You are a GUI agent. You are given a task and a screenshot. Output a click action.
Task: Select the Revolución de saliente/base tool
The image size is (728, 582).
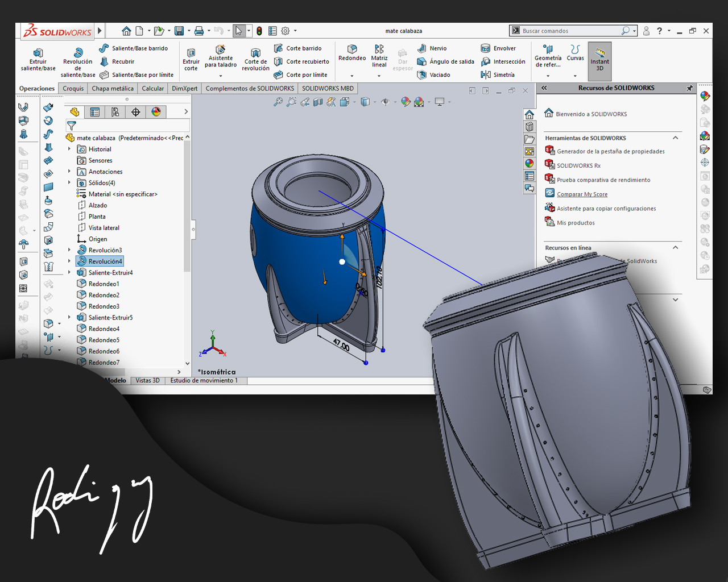tap(78, 63)
